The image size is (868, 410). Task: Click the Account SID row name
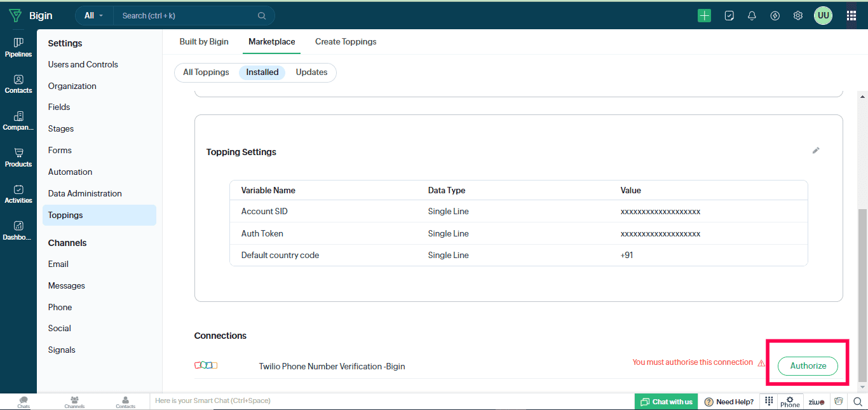264,211
